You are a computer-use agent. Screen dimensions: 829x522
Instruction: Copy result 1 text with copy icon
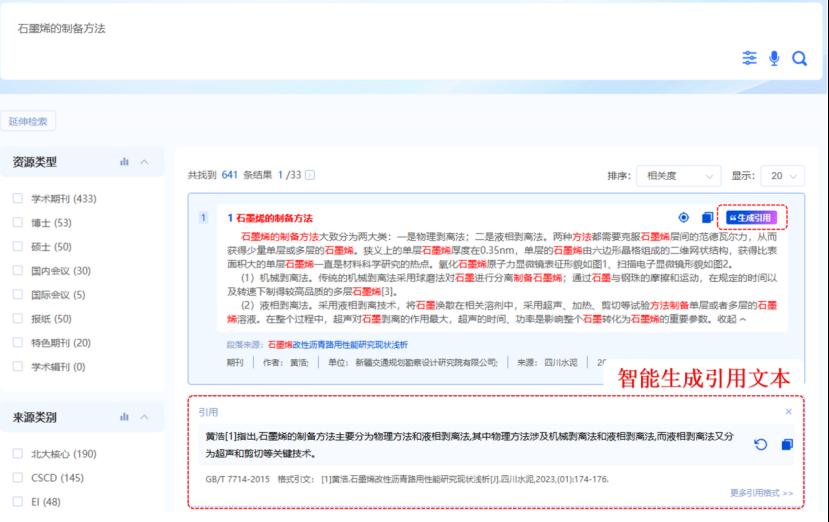707,217
